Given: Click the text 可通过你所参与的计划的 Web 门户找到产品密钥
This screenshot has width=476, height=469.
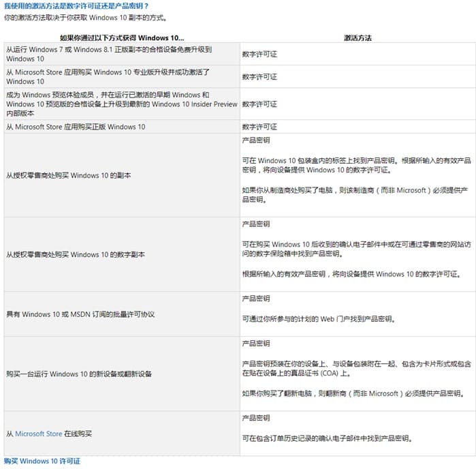Looking at the screenshot, I should point(319,319).
